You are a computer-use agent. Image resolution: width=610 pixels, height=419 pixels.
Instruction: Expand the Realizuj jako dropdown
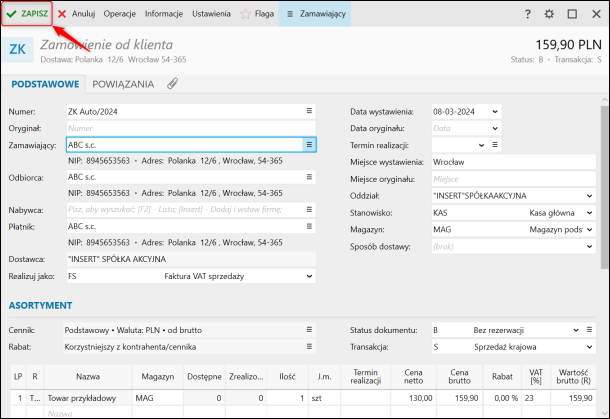(309, 275)
